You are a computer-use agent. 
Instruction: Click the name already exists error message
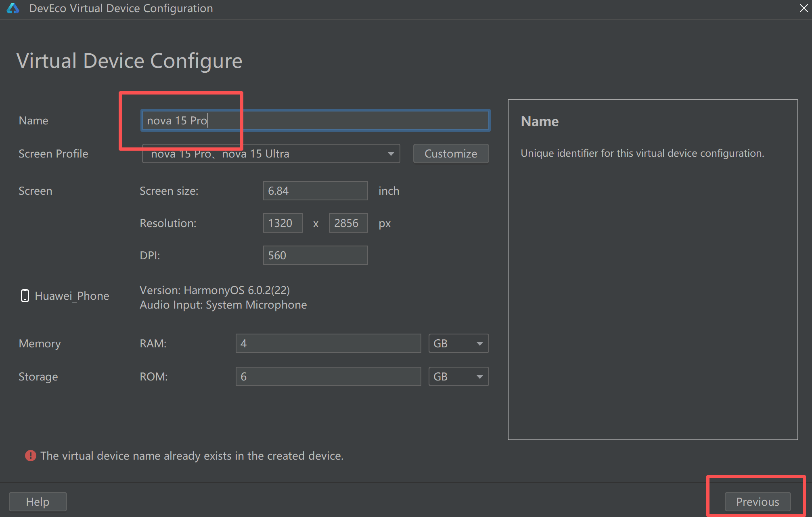192,456
